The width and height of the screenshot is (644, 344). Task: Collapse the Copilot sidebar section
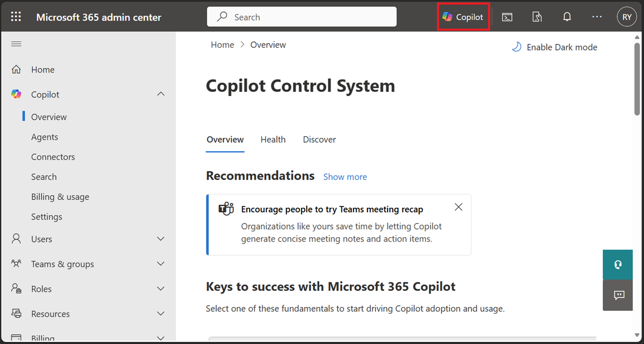pos(160,94)
